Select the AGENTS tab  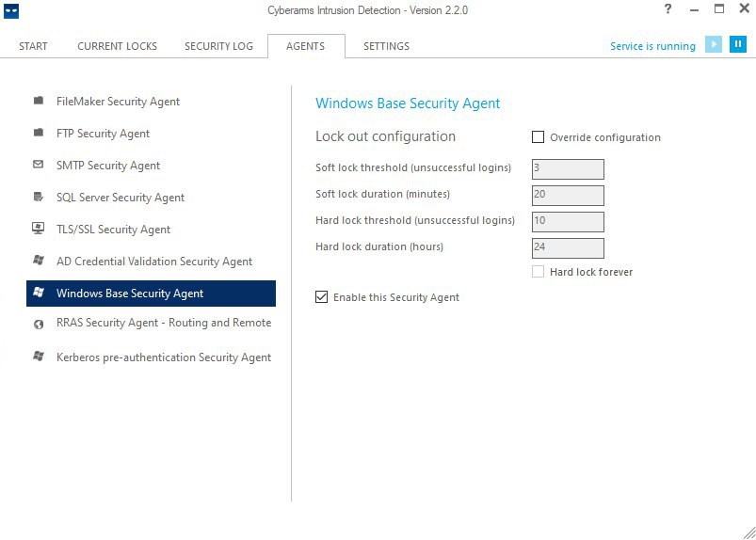click(306, 46)
